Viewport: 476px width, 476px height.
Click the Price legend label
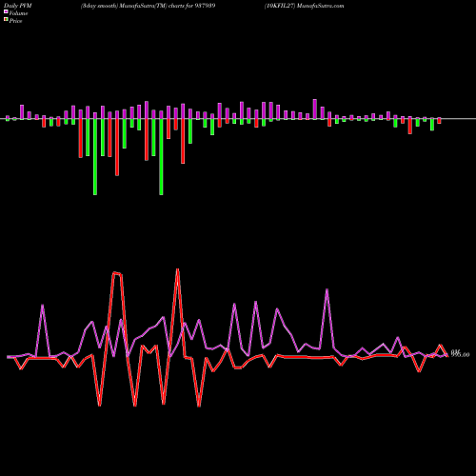tap(15, 21)
